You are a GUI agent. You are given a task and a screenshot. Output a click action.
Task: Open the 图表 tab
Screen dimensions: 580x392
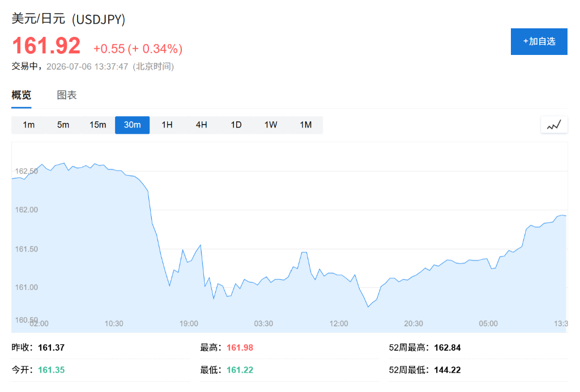click(67, 95)
